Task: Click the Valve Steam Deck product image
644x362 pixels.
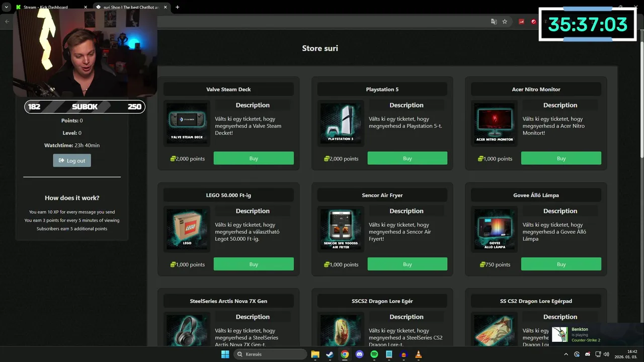Action: pyautogui.click(x=187, y=123)
